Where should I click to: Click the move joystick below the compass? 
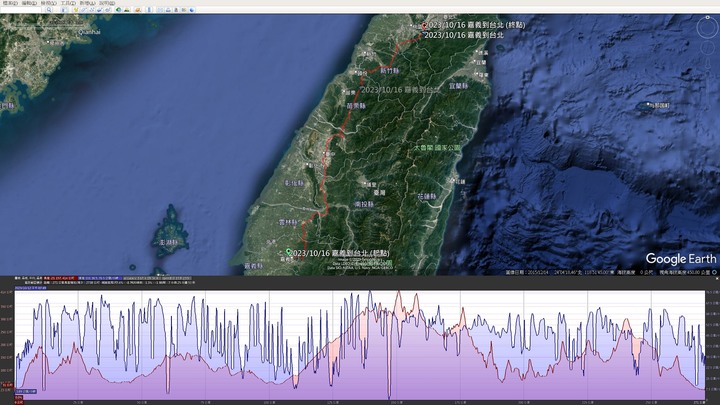(708, 48)
